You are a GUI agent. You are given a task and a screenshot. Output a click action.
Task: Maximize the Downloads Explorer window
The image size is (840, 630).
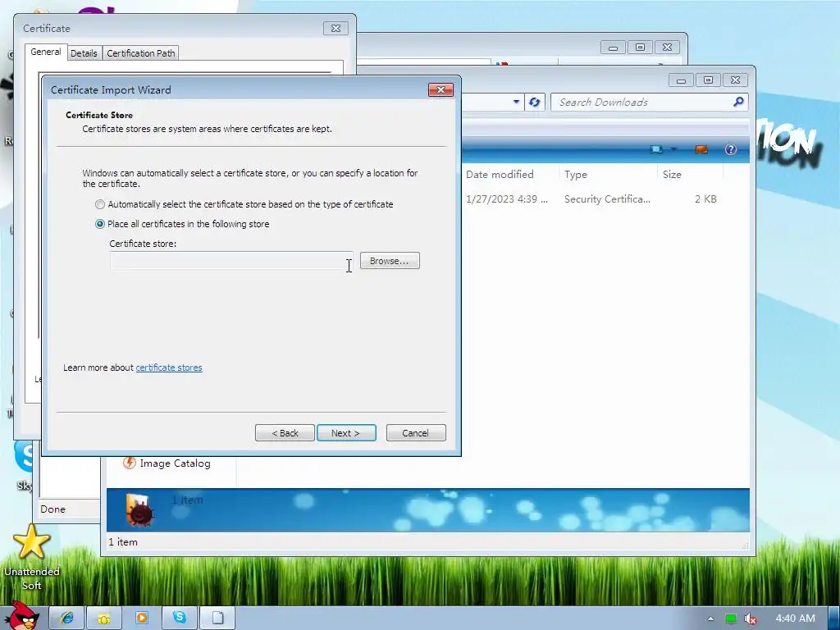(x=708, y=80)
